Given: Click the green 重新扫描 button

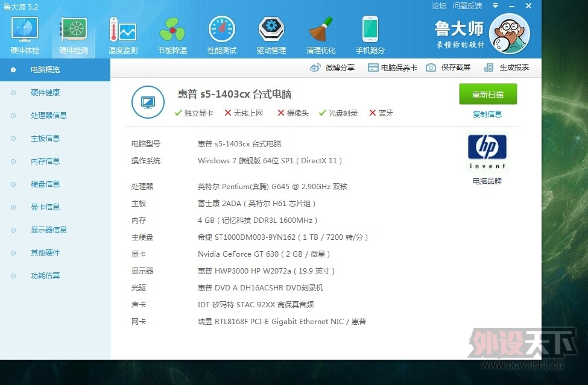Looking at the screenshot, I should (488, 94).
